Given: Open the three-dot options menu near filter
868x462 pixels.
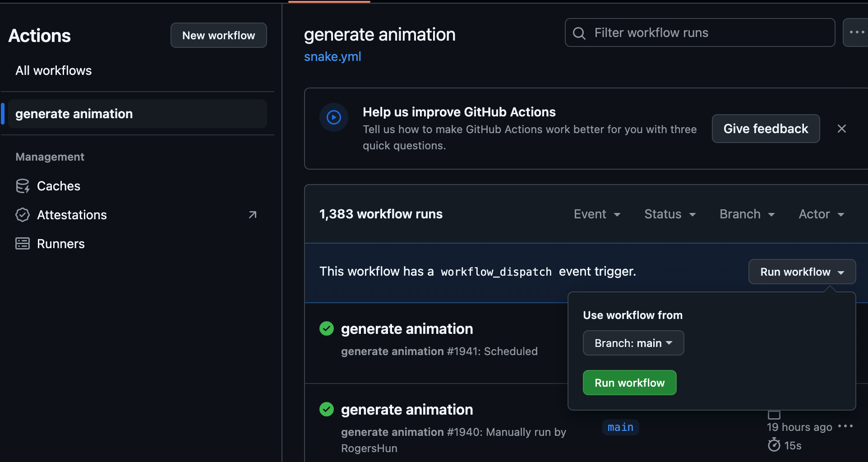Looking at the screenshot, I should (856, 32).
